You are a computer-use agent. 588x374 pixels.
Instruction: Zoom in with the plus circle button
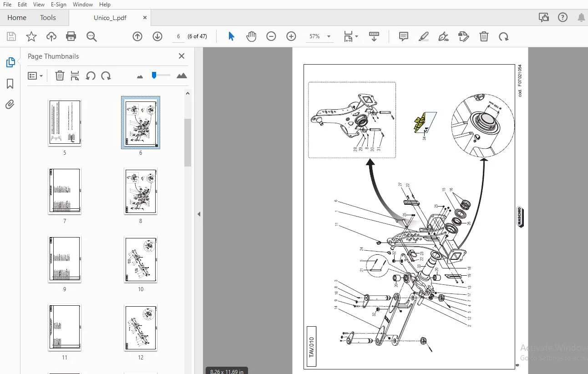[x=291, y=36]
